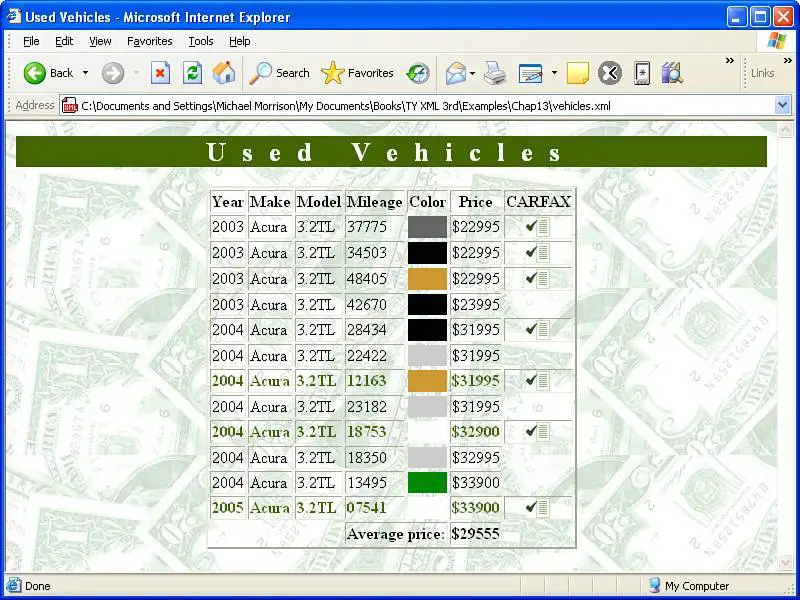This screenshot has width=800, height=600.
Task: Click the CARFAX report icon for mileage 28434
Action: coord(537,330)
